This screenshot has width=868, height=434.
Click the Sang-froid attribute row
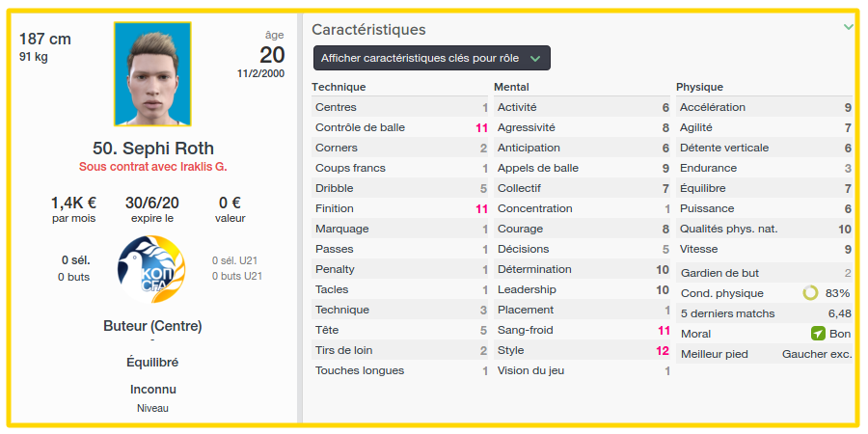(582, 331)
